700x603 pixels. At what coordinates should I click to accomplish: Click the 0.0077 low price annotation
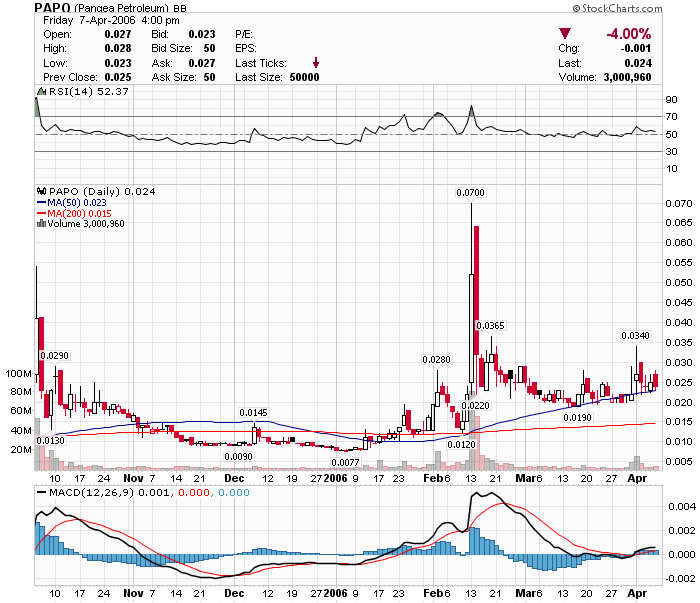(x=345, y=462)
